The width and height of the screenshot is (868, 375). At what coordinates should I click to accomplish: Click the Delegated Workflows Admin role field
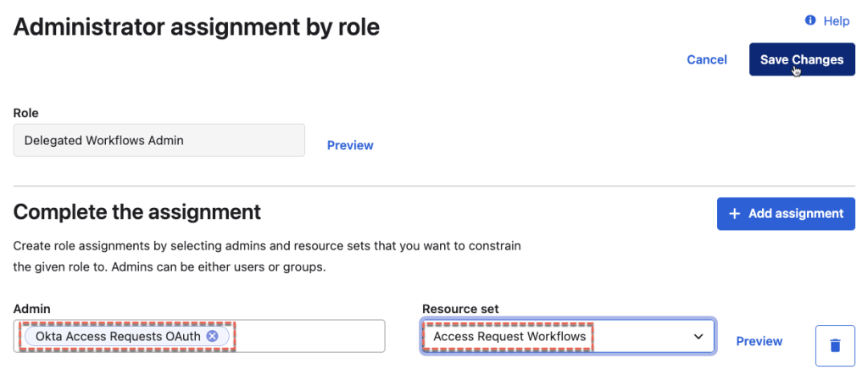coord(159,141)
